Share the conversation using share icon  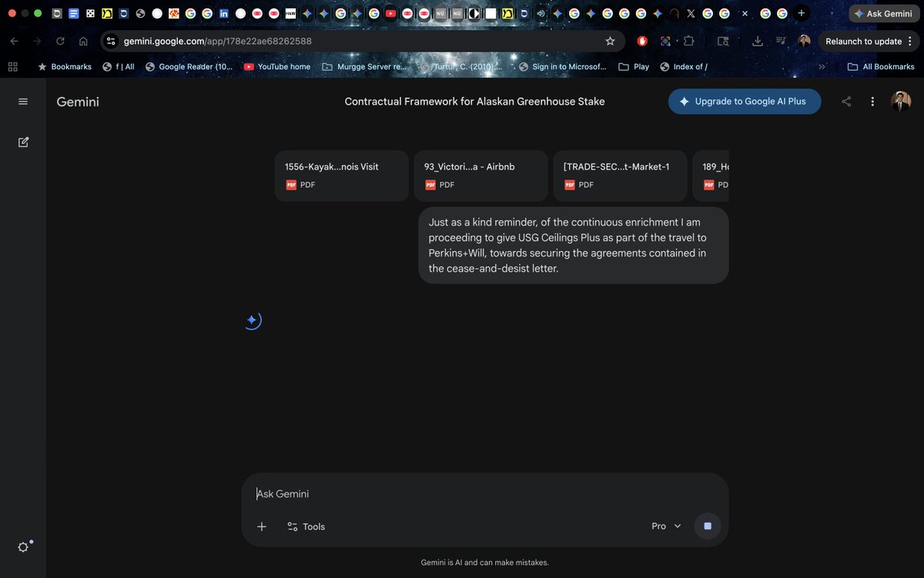pos(846,102)
